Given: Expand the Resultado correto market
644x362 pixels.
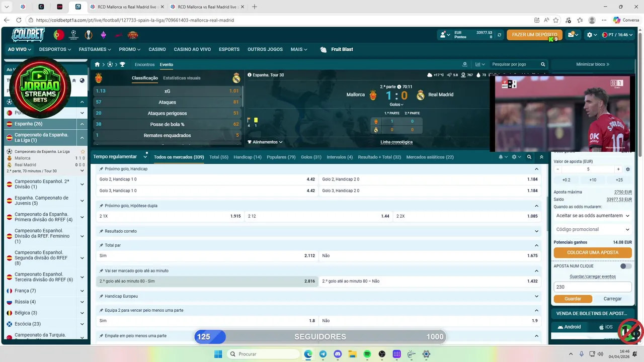Looking at the screenshot, I should 537,231.
